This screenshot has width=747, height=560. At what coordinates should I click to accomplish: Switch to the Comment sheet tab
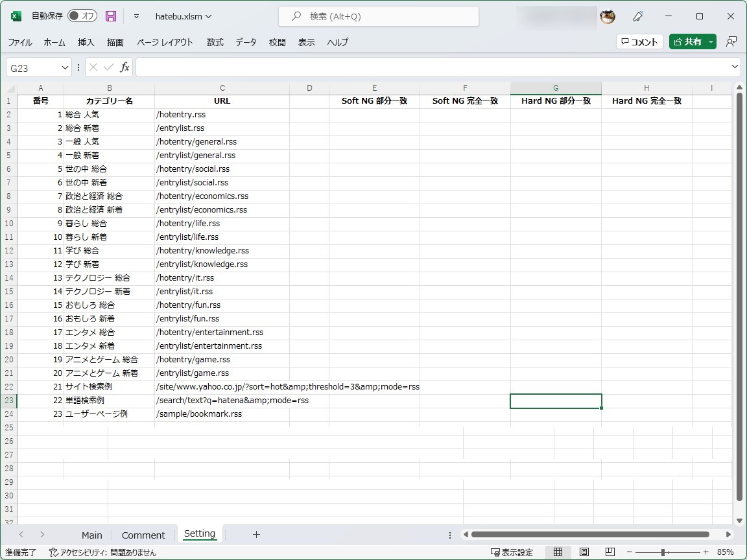pyautogui.click(x=143, y=535)
